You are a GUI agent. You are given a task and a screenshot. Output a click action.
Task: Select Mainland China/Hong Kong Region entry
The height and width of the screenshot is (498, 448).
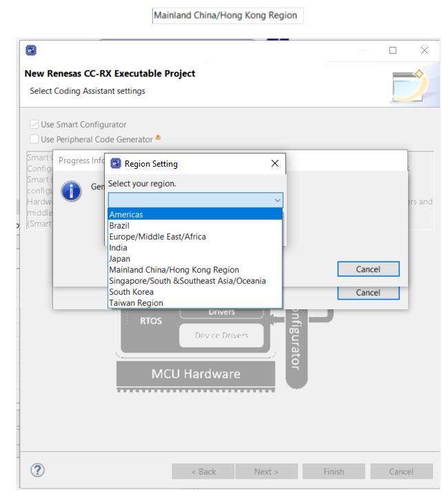pyautogui.click(x=195, y=269)
